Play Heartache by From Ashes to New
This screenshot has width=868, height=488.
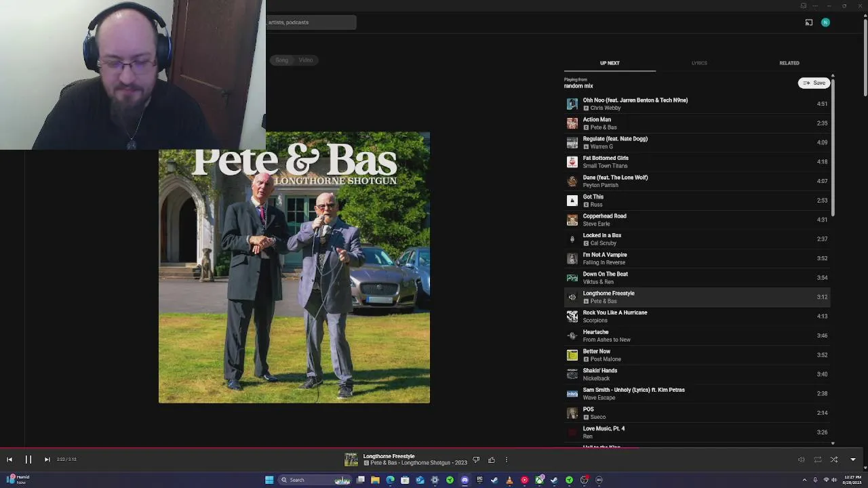(697, 335)
